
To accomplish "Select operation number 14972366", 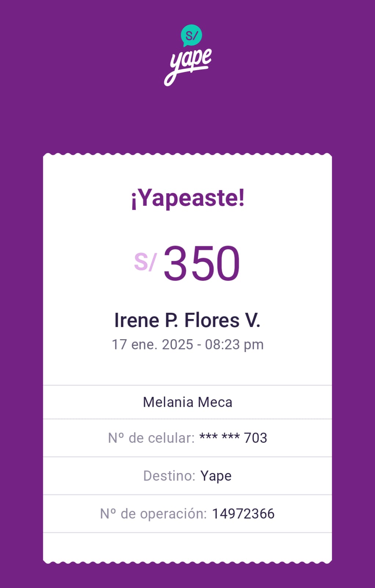I will click(243, 514).
